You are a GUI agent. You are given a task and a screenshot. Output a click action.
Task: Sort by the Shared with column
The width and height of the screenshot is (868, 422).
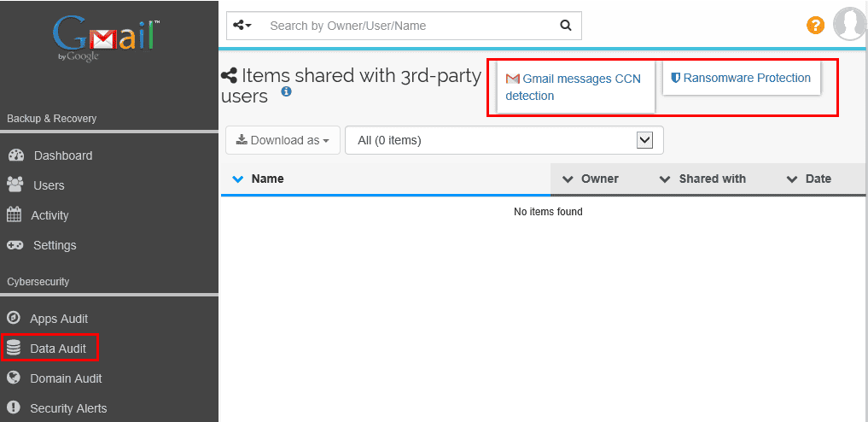tap(712, 179)
